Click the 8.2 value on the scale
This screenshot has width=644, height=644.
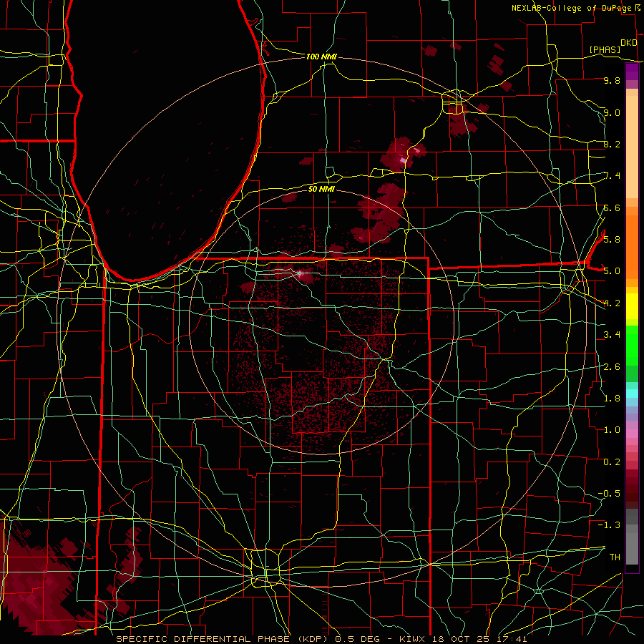click(612, 144)
